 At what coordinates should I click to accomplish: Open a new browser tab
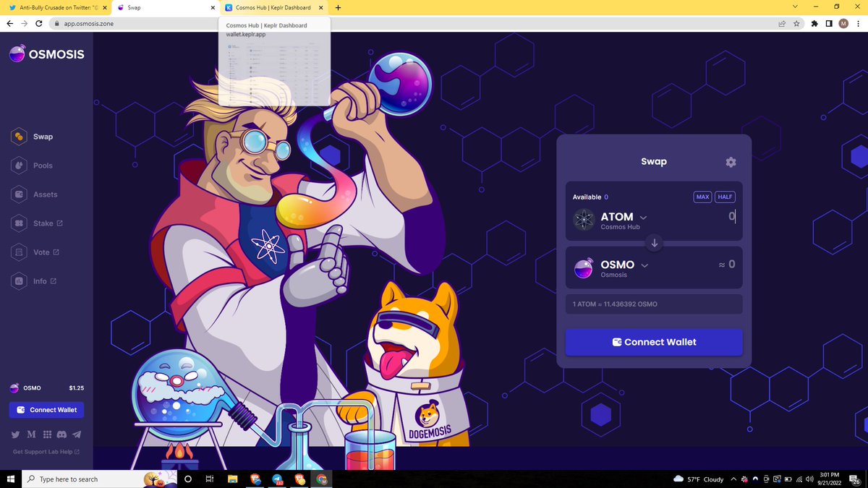pyautogui.click(x=338, y=7)
